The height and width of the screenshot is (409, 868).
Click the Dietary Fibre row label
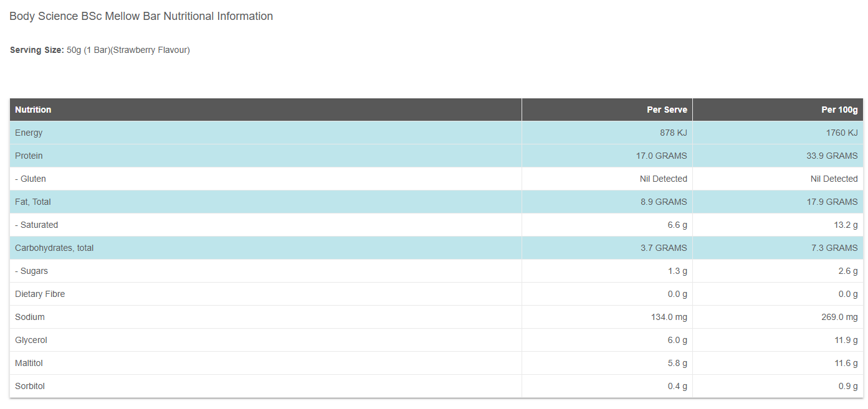(x=40, y=294)
